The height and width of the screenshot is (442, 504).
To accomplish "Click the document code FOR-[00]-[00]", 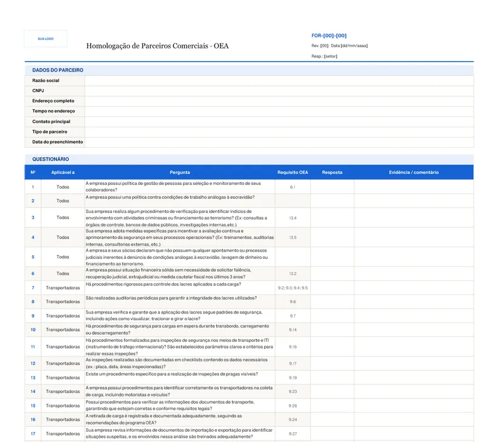I will [x=328, y=36].
